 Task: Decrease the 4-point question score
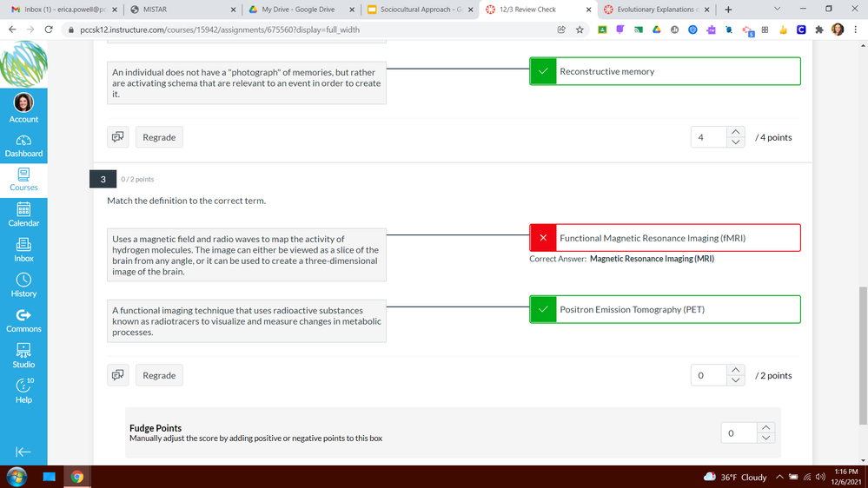pos(736,142)
